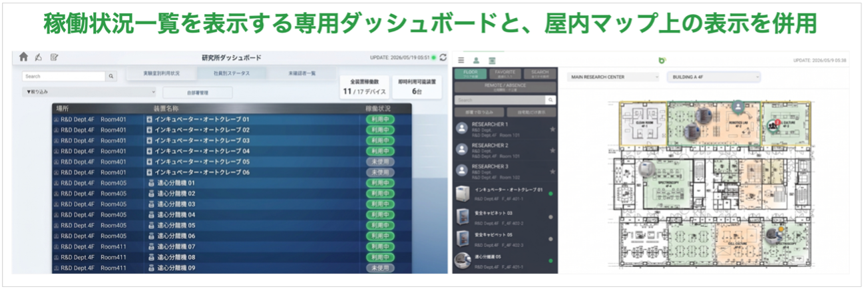This screenshot has width=868, height=293.
Task: Click 稼働状況 column header
Action: pyautogui.click(x=377, y=108)
